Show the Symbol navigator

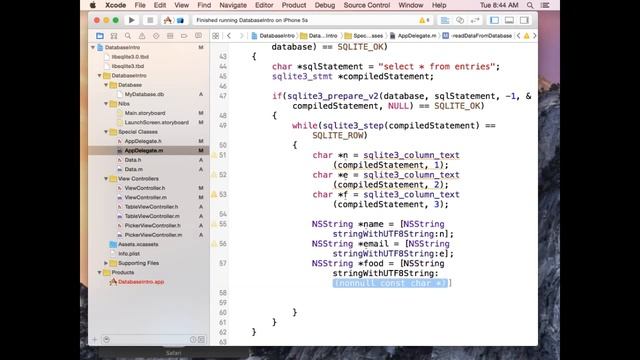[114, 36]
